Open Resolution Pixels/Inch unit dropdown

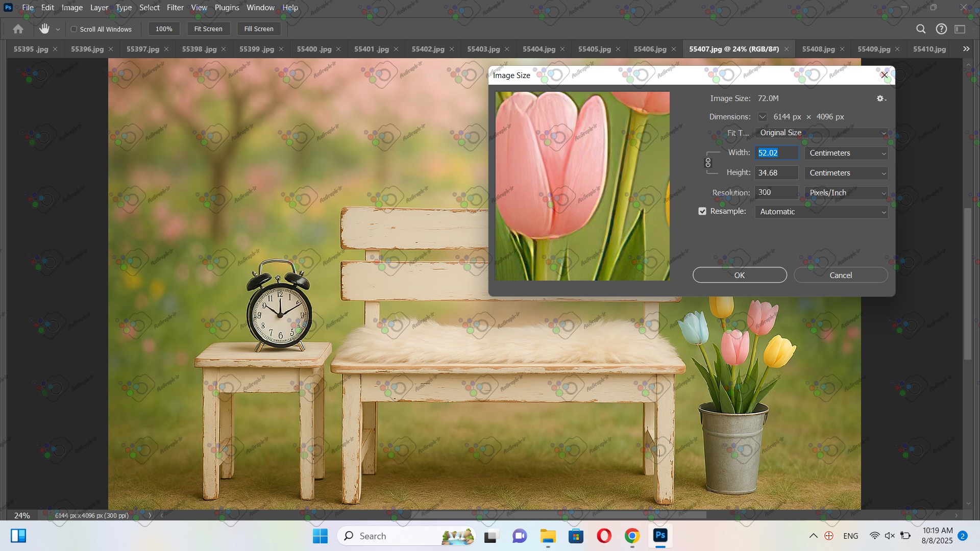[846, 193]
